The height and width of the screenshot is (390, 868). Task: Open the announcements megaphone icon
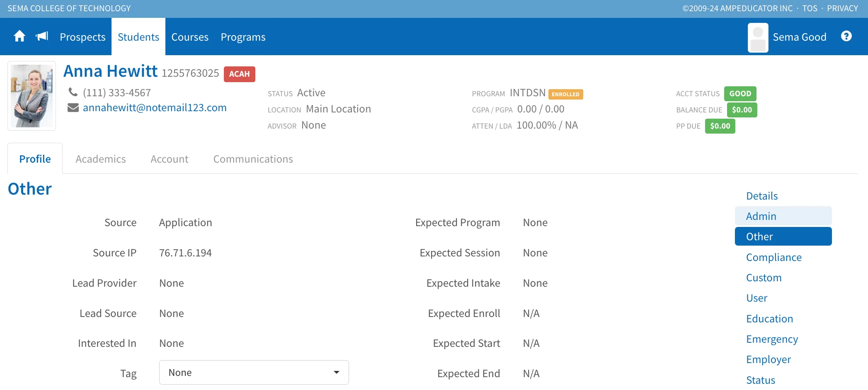click(x=42, y=37)
